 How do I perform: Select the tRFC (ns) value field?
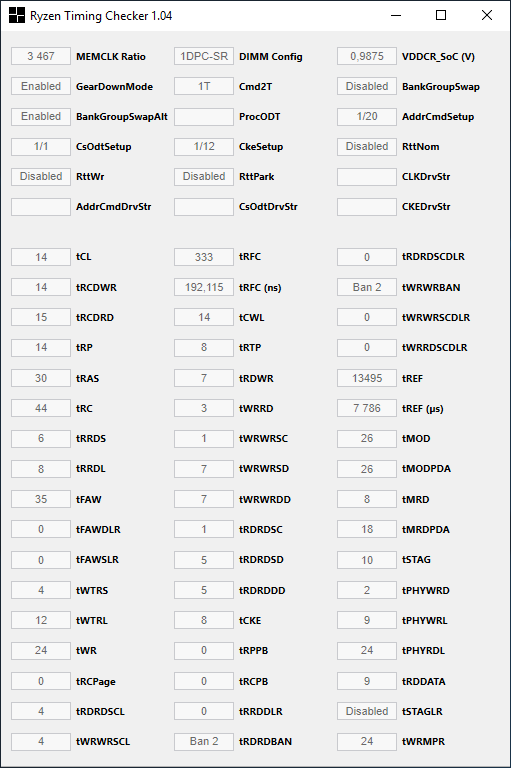[204, 287]
